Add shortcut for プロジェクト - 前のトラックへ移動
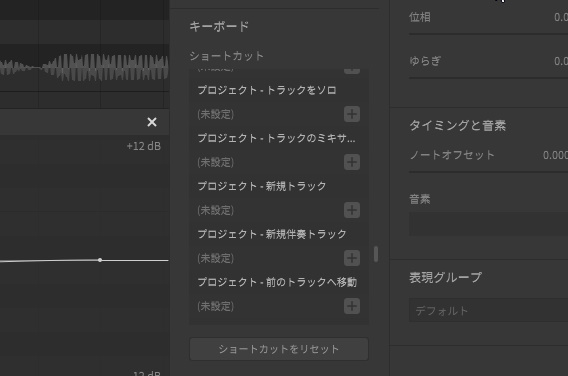The width and height of the screenshot is (568, 376). (x=352, y=306)
